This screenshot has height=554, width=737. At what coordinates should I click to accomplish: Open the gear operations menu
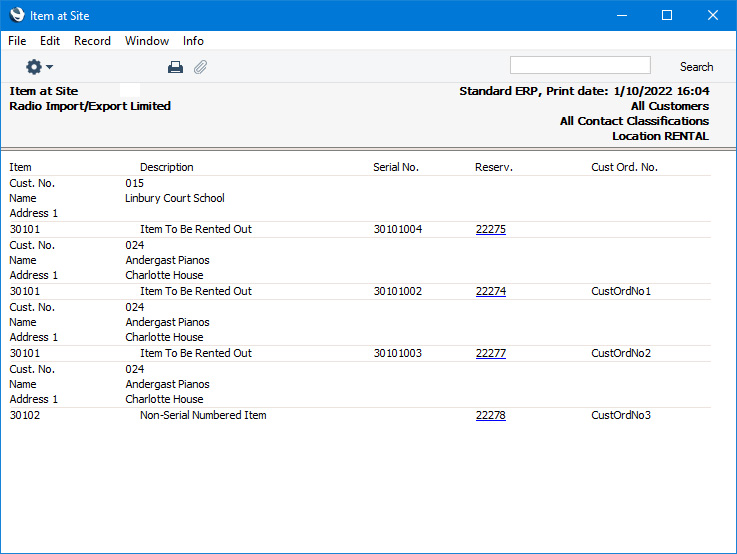point(39,67)
